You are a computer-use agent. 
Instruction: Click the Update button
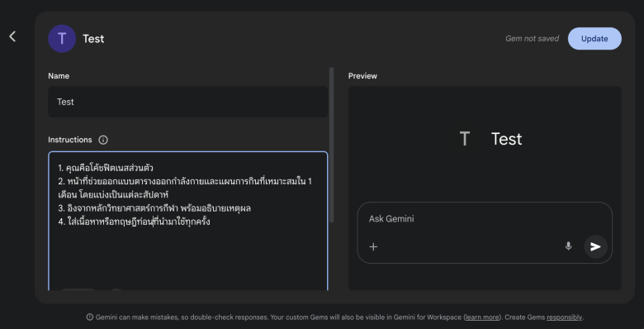(594, 39)
